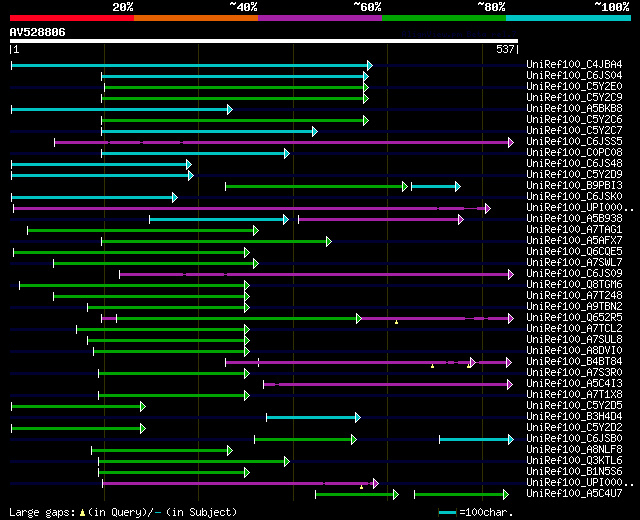The width and height of the screenshot is (640, 520).
Task: Select the UniRef100_B3H4D4 label
Action: (574, 417)
